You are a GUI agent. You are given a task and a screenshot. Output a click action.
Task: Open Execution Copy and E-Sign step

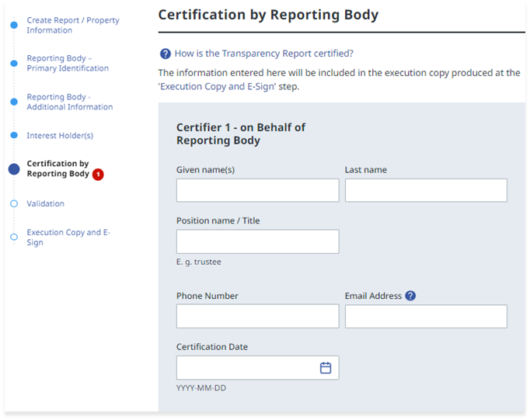tap(68, 238)
